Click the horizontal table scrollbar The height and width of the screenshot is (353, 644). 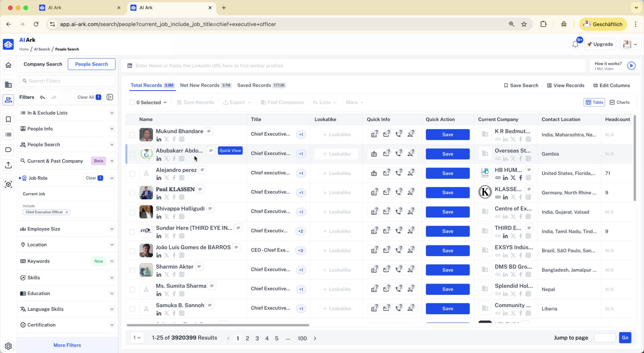coord(218,325)
